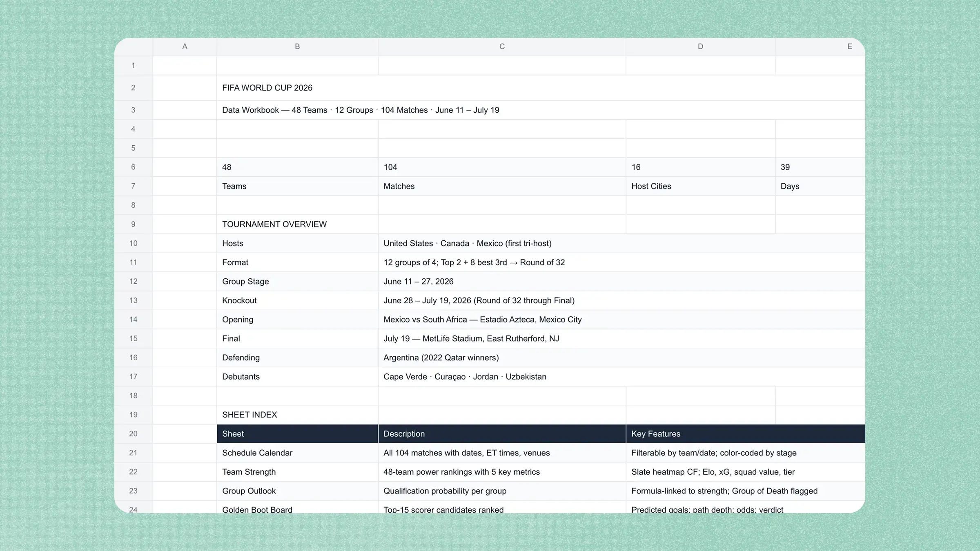Click the 'Format' row label
The height and width of the screenshot is (551, 980).
(x=297, y=262)
